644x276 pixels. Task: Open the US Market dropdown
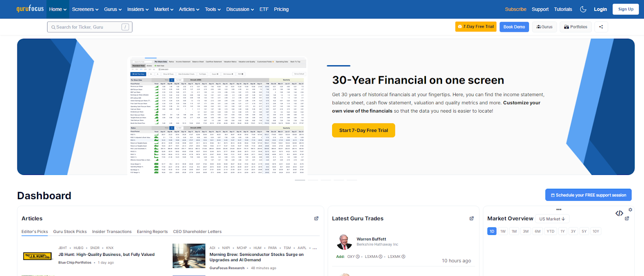[552, 219]
